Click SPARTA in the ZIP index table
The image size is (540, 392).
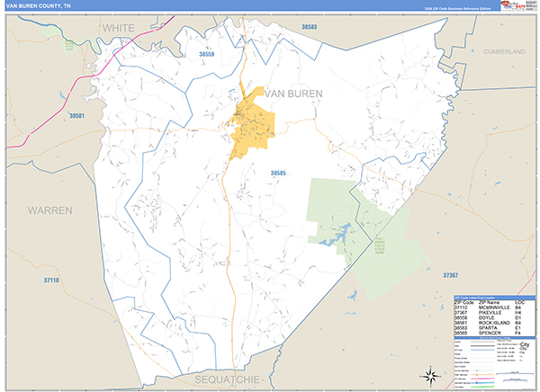(488, 328)
